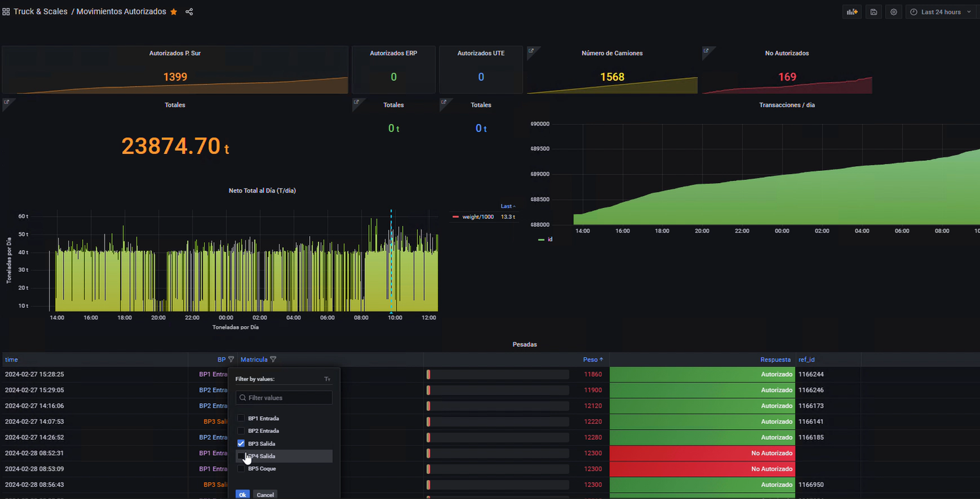Image resolution: width=980 pixels, height=499 pixels.
Task: Click the share dashboard icon
Action: [x=189, y=12]
